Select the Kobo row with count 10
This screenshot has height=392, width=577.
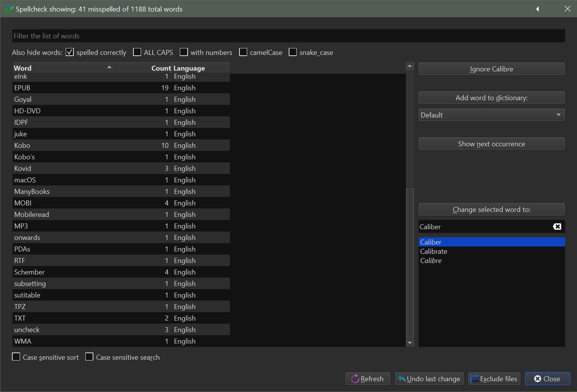point(121,146)
